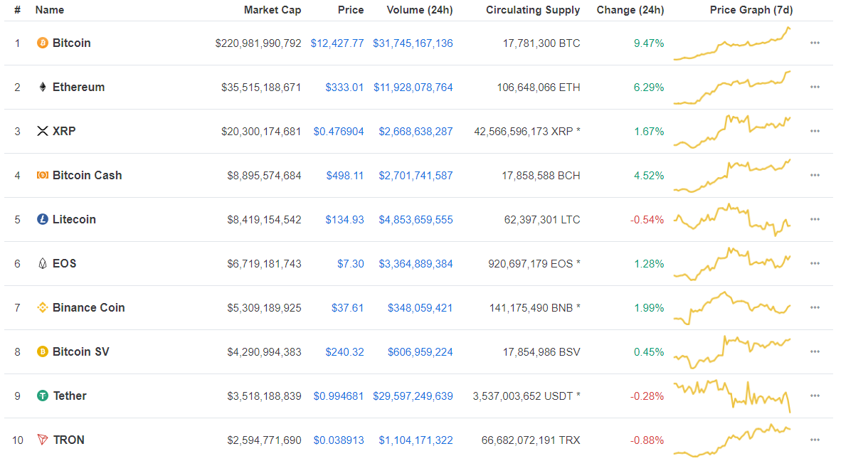This screenshot has width=868, height=461.
Task: Click the XRP logo icon
Action: 43,132
